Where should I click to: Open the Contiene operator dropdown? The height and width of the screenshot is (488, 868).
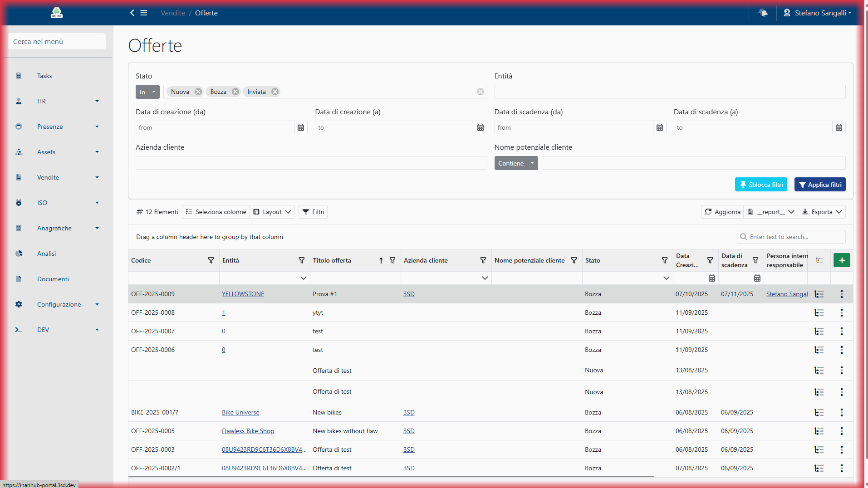[516, 163]
